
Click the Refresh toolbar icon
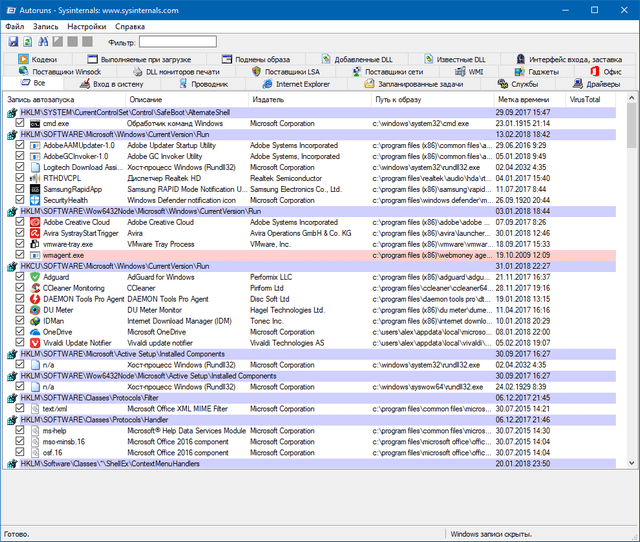[28, 42]
